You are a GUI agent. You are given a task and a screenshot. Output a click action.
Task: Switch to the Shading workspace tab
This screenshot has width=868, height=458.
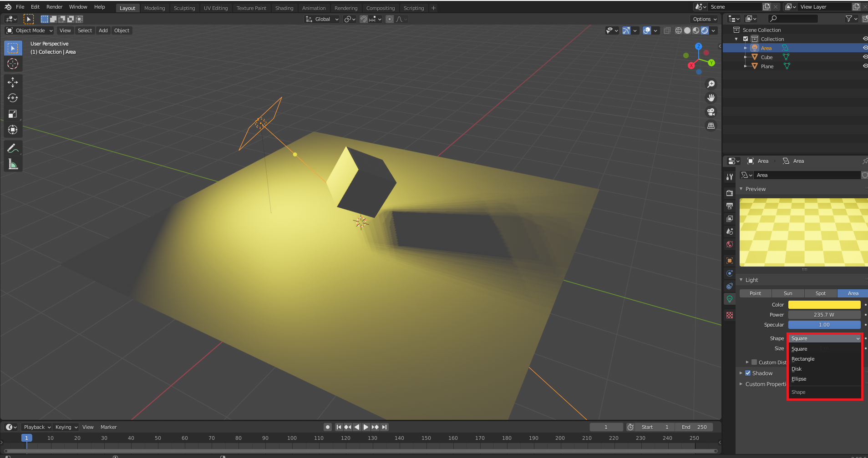[x=284, y=8]
